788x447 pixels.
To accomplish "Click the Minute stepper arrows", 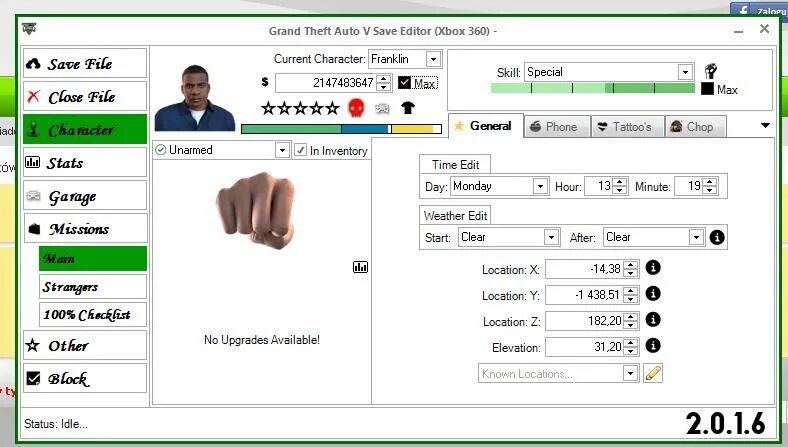I will [x=710, y=186].
